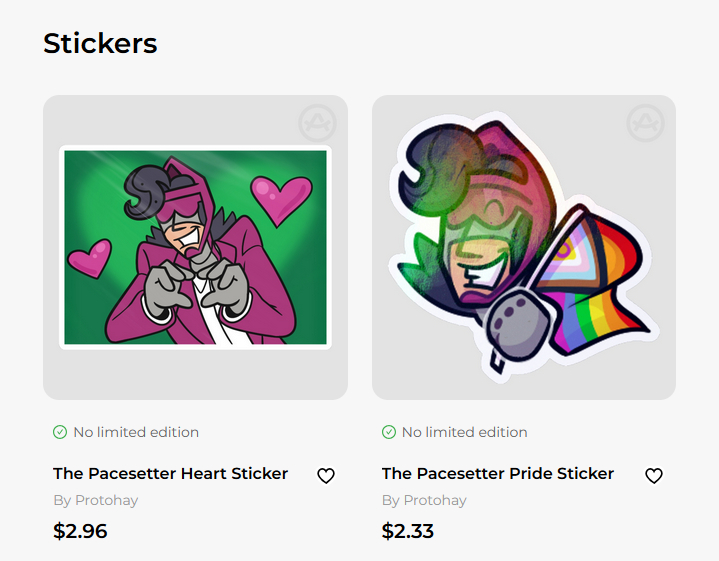Open The Pacesetter Pride Sticker image
The height and width of the screenshot is (561, 719).
(523, 247)
